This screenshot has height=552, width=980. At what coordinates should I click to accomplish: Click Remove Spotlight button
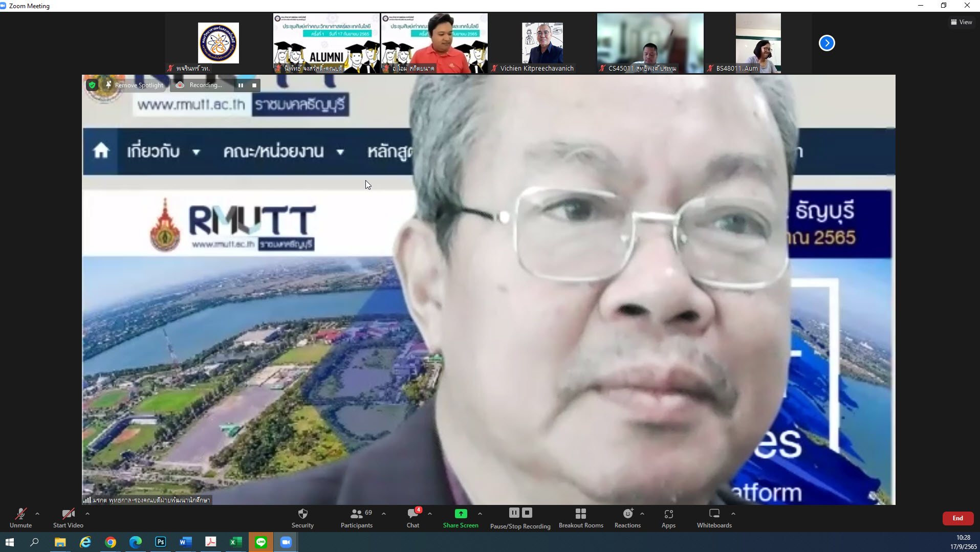134,85
